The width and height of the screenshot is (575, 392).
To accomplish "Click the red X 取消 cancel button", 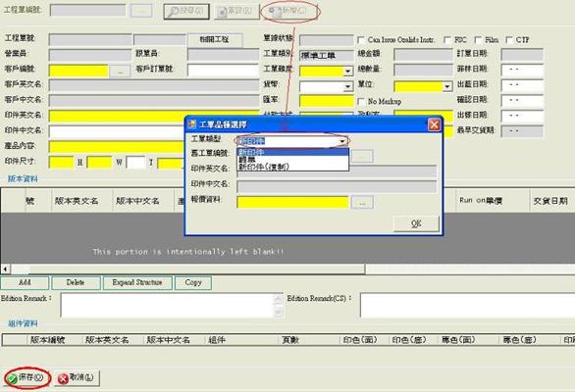I will 77,377.
